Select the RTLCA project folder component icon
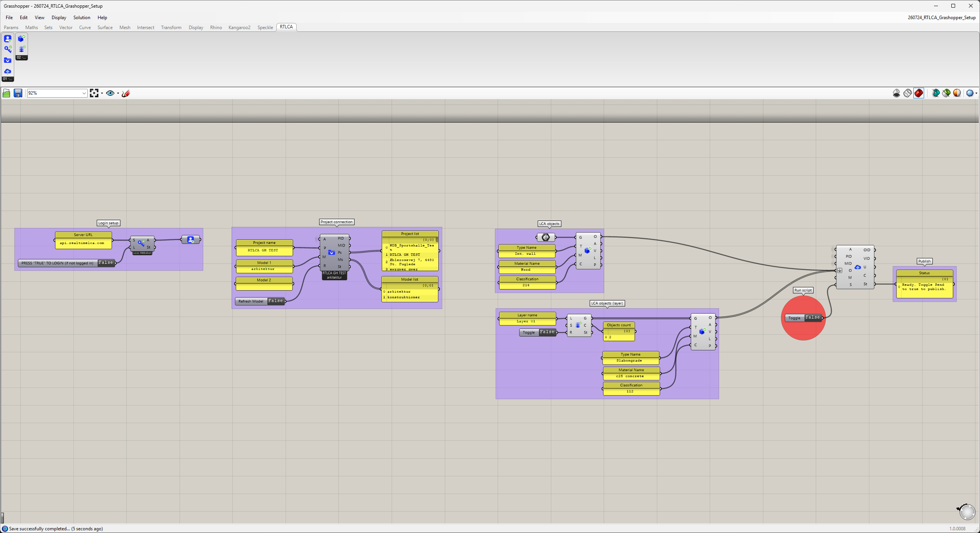 tap(8, 60)
